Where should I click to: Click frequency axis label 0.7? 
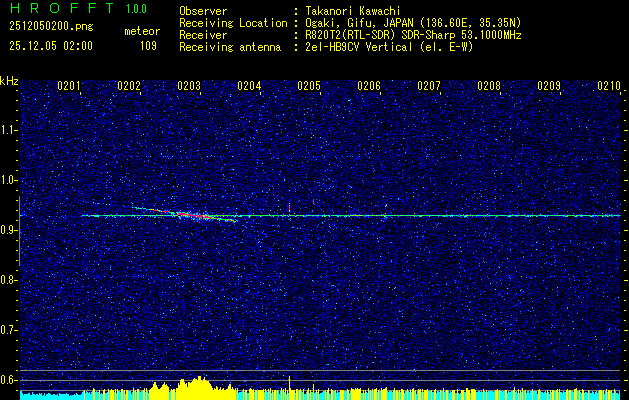click(x=8, y=330)
